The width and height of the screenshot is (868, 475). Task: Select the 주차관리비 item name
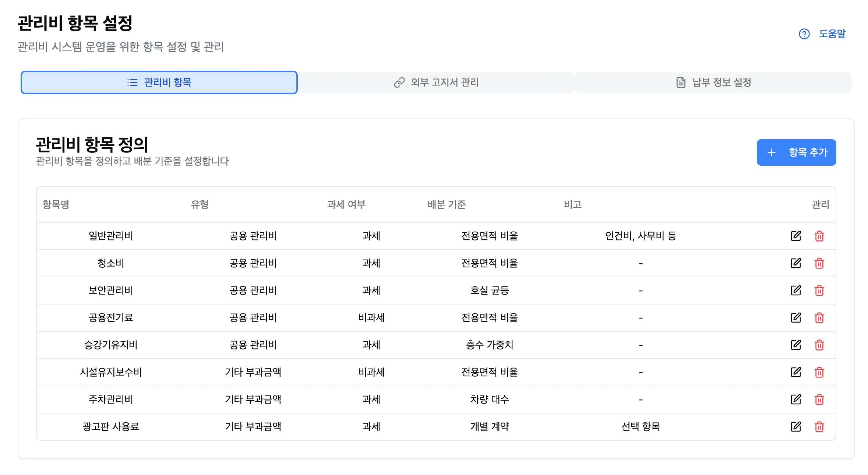(111, 399)
